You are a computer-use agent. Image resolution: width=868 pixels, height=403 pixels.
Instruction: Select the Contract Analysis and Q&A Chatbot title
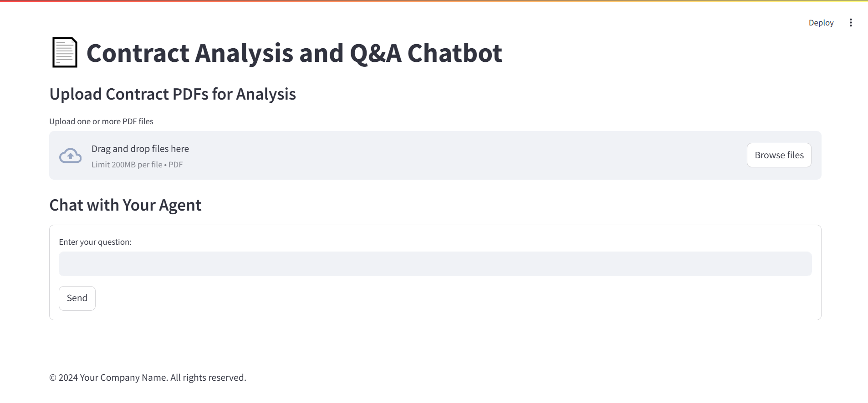click(294, 53)
